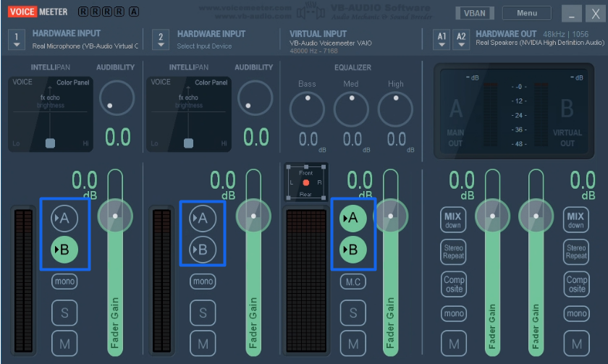Click the Real Microphone device name

click(x=85, y=46)
